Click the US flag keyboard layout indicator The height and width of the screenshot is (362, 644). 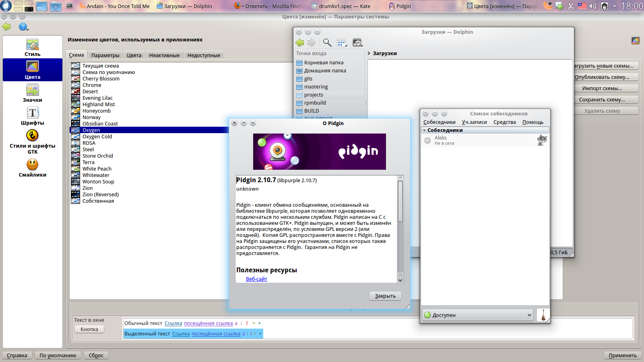582,6
